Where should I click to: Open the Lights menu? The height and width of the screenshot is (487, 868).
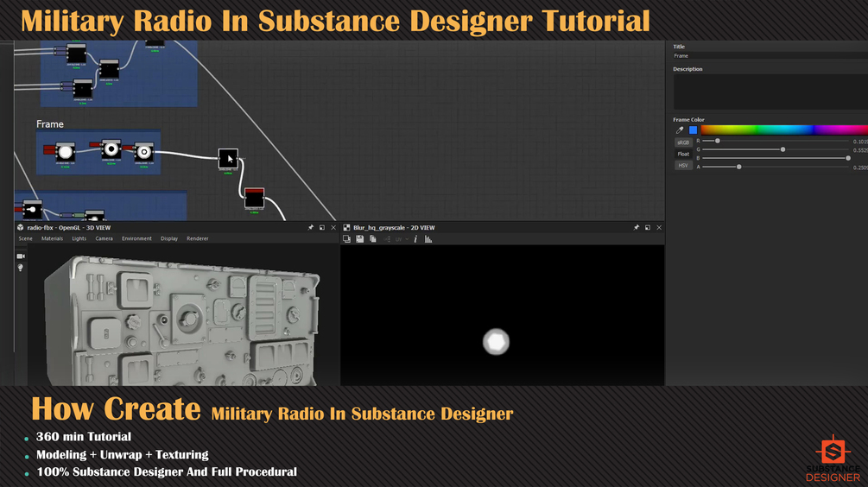(79, 238)
